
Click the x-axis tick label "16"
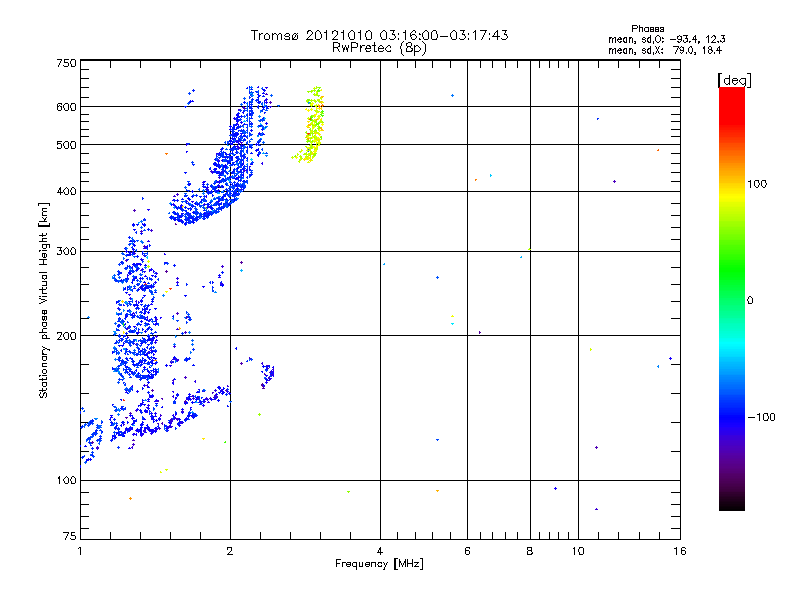(x=680, y=551)
